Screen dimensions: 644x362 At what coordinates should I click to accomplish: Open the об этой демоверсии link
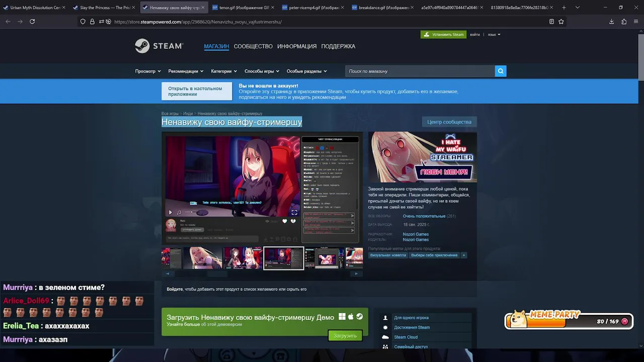[x=222, y=324]
